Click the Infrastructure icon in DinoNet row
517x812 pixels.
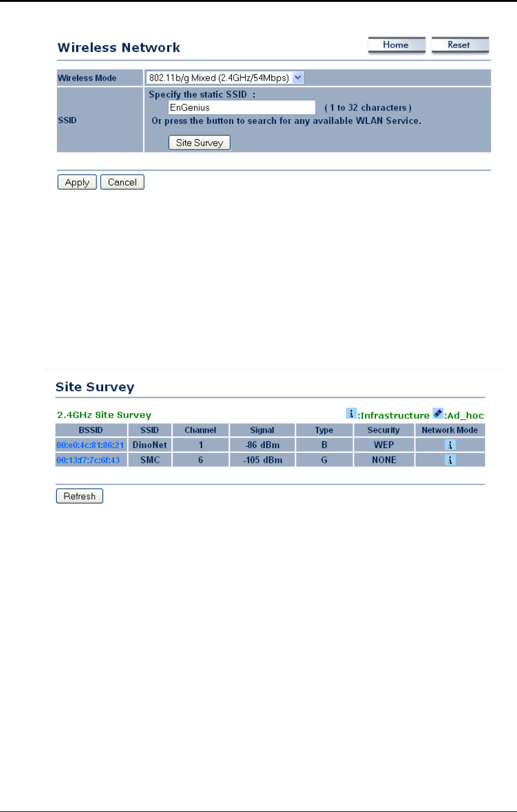pos(450,445)
